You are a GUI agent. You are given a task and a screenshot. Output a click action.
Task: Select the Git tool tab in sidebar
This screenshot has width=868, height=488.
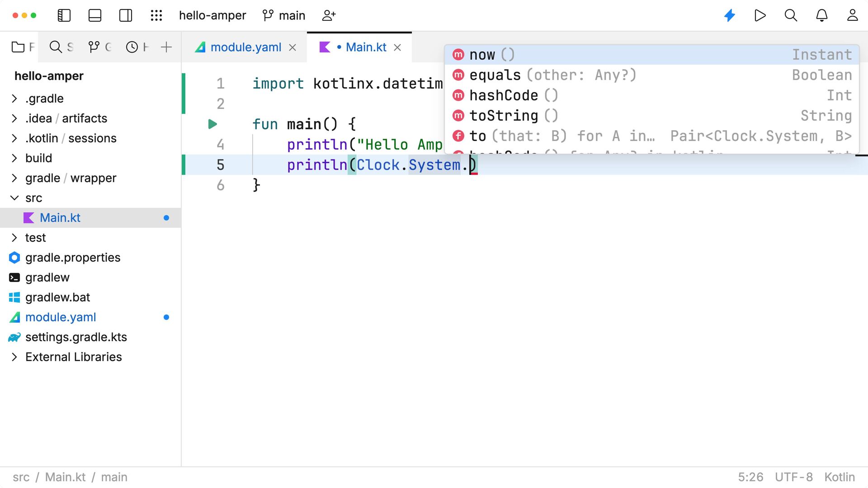[99, 47]
